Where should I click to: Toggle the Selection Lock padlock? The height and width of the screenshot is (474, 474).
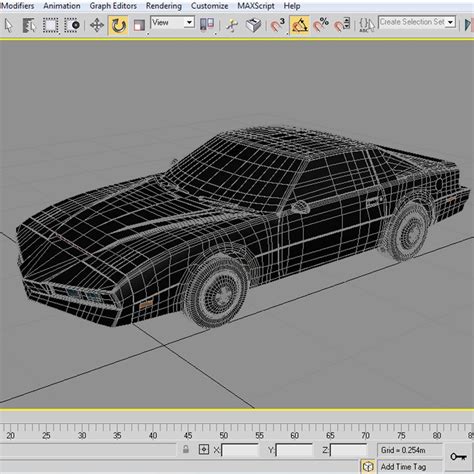(186, 449)
